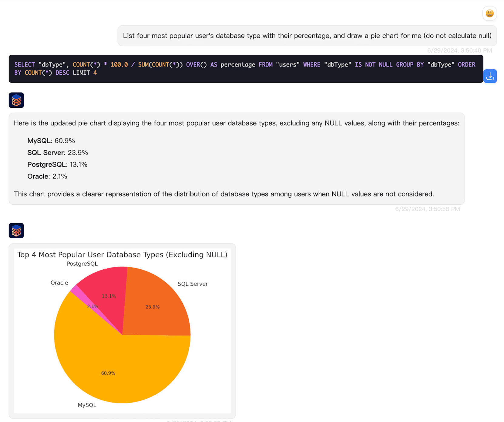The width and height of the screenshot is (504, 422).
Task: Click the MySQL label below the pie chart
Action: pyautogui.click(x=87, y=405)
